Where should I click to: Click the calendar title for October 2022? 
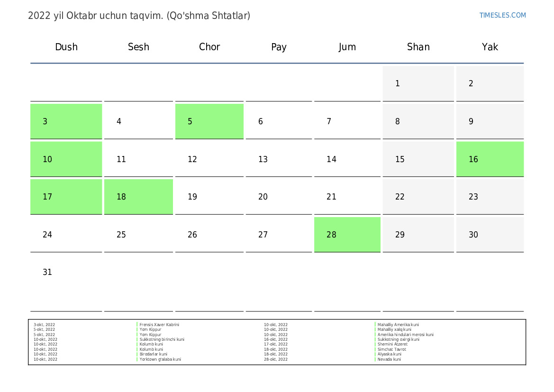139,16
